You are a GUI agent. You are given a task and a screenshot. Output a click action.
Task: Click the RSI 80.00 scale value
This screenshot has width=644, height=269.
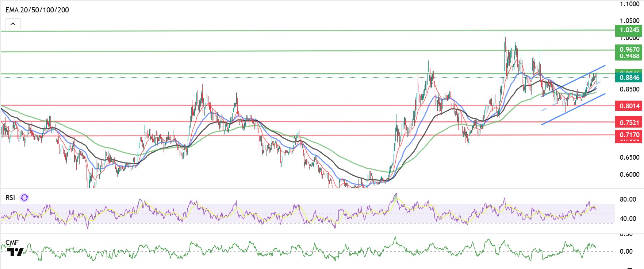[x=628, y=199]
